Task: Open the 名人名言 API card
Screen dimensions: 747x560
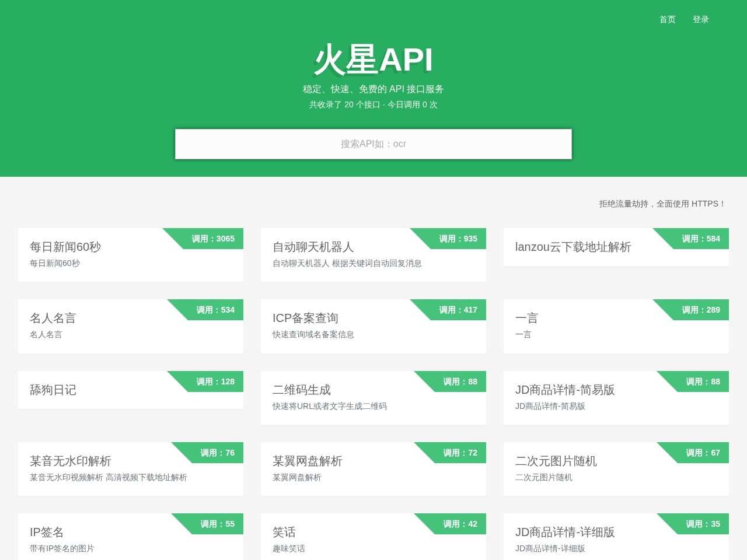Action: coord(130,326)
